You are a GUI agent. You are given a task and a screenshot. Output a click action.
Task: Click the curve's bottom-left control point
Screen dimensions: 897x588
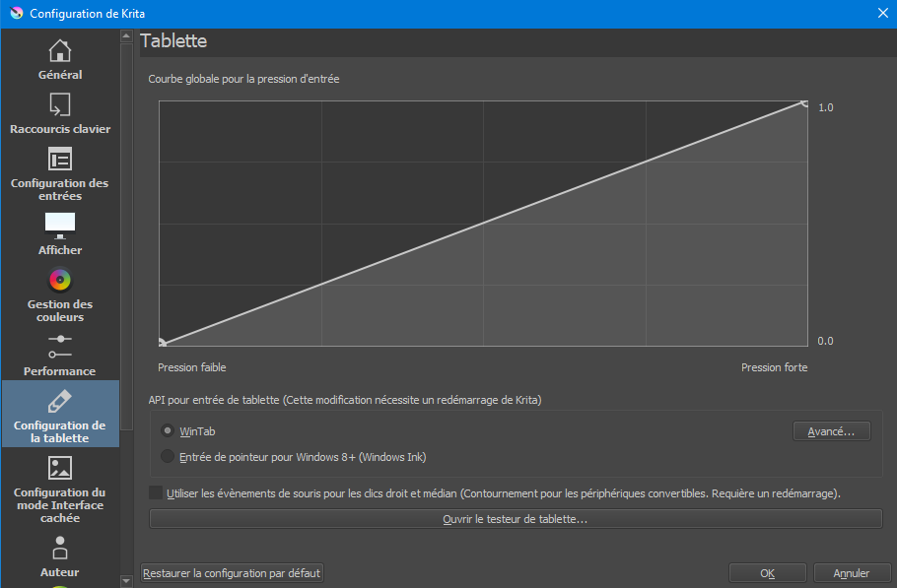pyautogui.click(x=162, y=343)
